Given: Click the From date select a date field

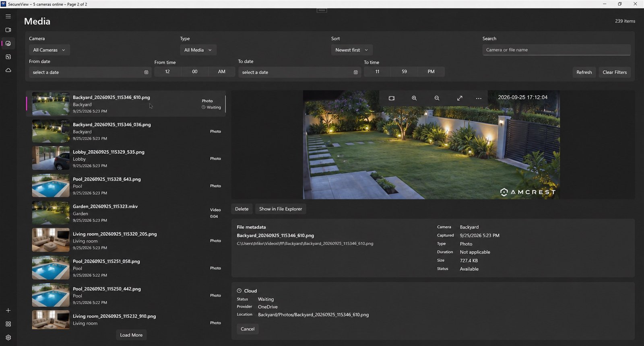Looking at the screenshot, I should pos(90,72).
